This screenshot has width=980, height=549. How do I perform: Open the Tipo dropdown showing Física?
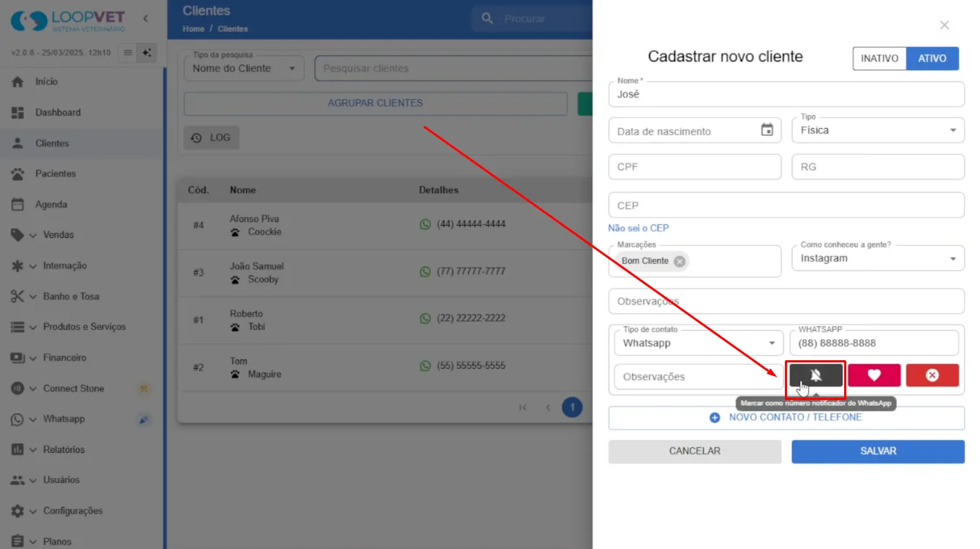click(x=878, y=130)
